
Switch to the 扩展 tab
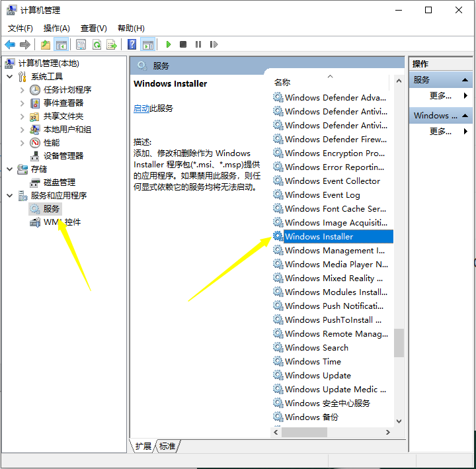click(x=143, y=446)
